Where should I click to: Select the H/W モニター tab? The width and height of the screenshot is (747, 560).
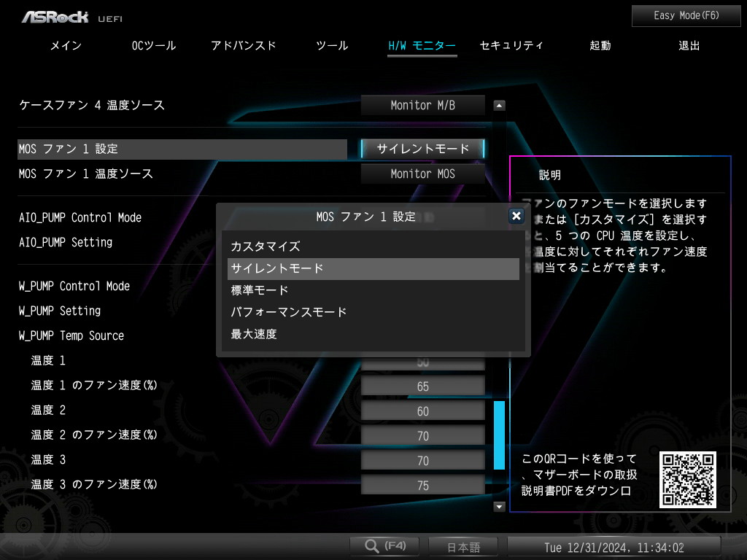422,46
